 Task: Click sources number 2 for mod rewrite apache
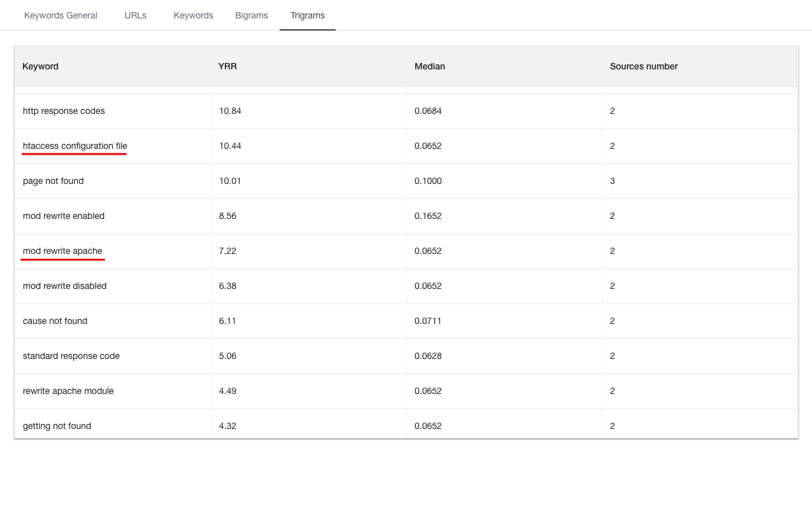click(x=613, y=251)
